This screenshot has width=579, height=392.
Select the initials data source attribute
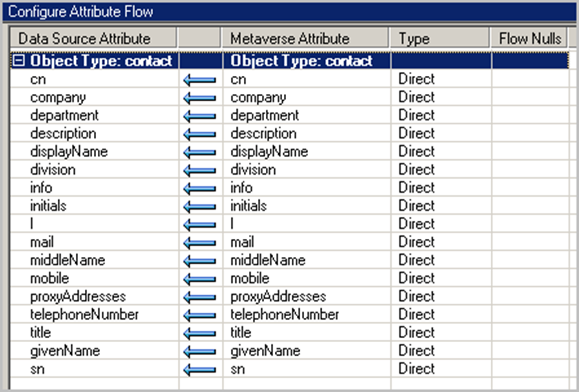pos(48,206)
